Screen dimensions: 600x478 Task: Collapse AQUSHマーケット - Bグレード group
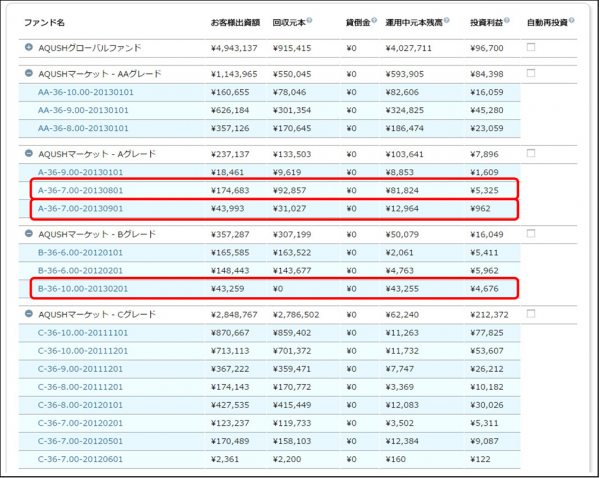29,233
